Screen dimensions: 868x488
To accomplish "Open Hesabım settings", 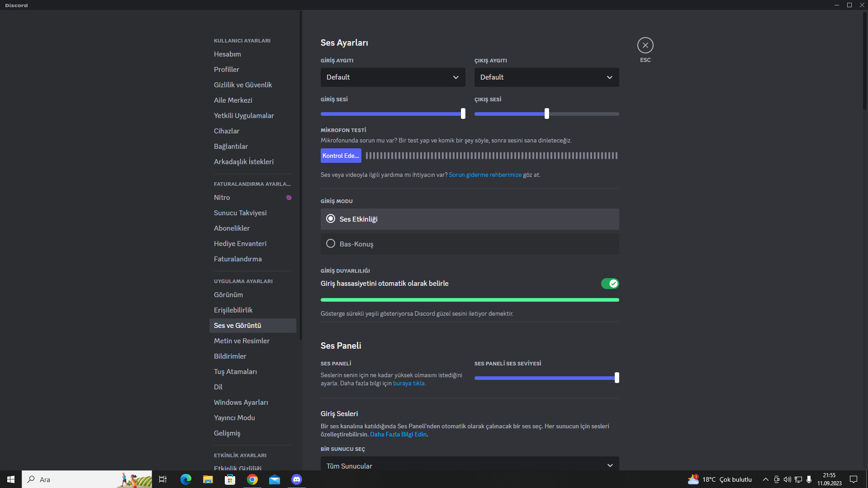I will 252,54.
